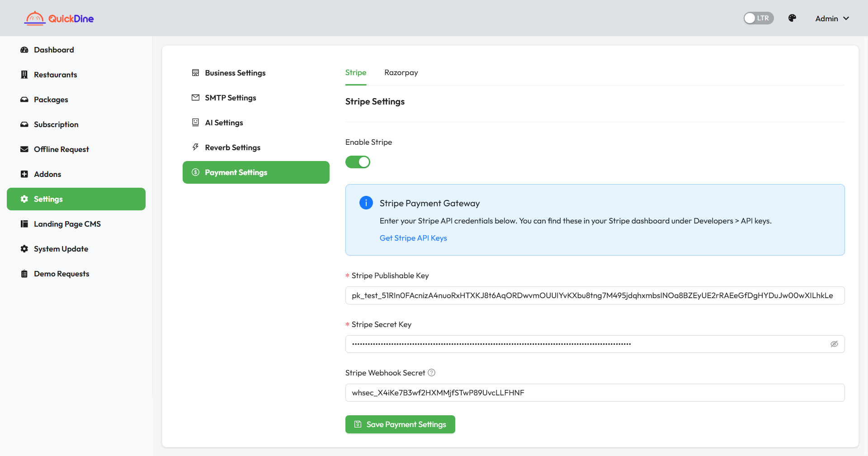Click the Save Payment Settings button
868x456 pixels.
(400, 424)
